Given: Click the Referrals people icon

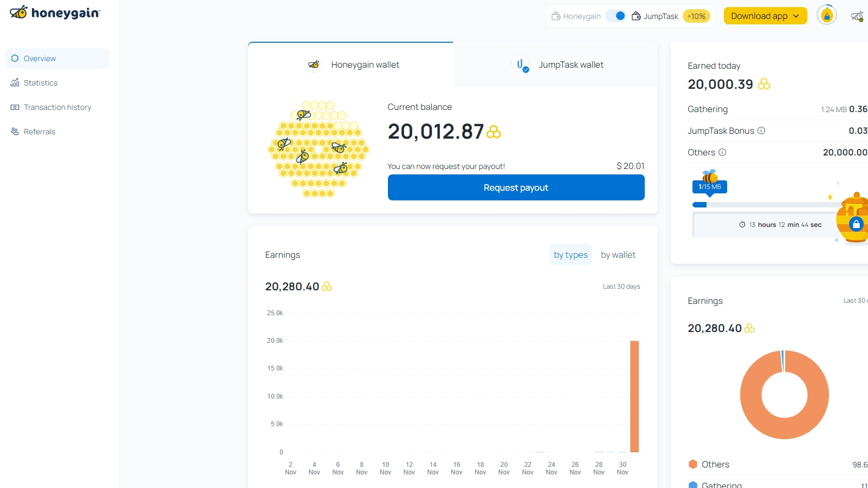Looking at the screenshot, I should tap(15, 132).
